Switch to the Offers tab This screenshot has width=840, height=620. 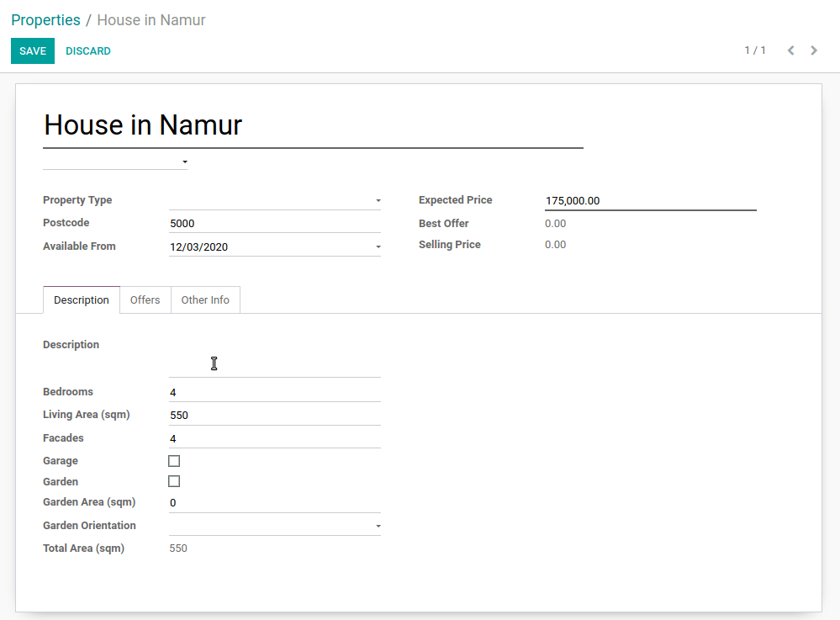click(145, 300)
